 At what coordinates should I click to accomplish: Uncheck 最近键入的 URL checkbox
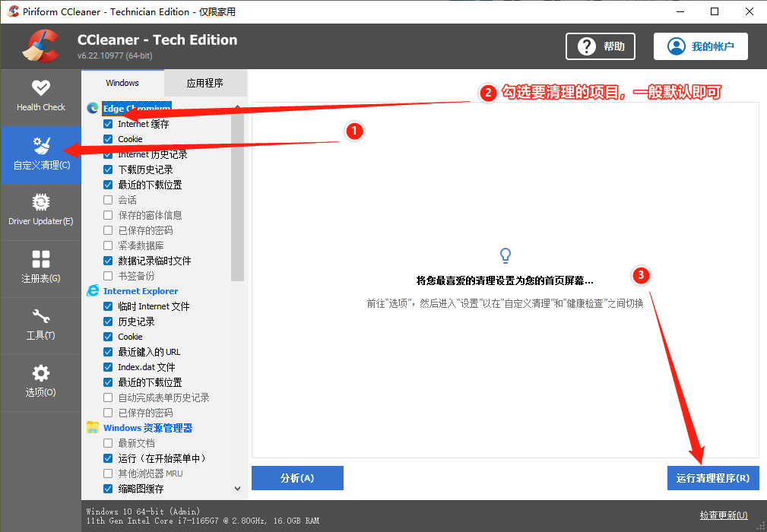coord(108,352)
